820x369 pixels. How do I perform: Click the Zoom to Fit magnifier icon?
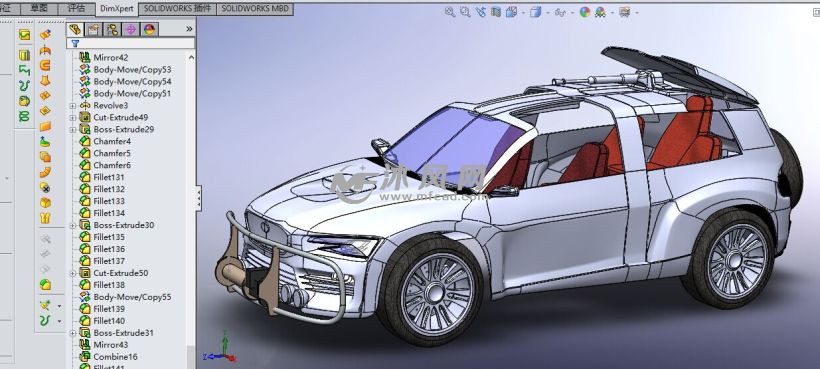tap(450, 12)
